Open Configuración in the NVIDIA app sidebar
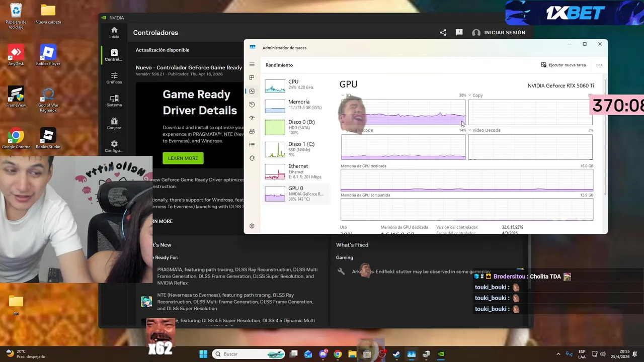The width and height of the screenshot is (644, 362). coord(114,146)
